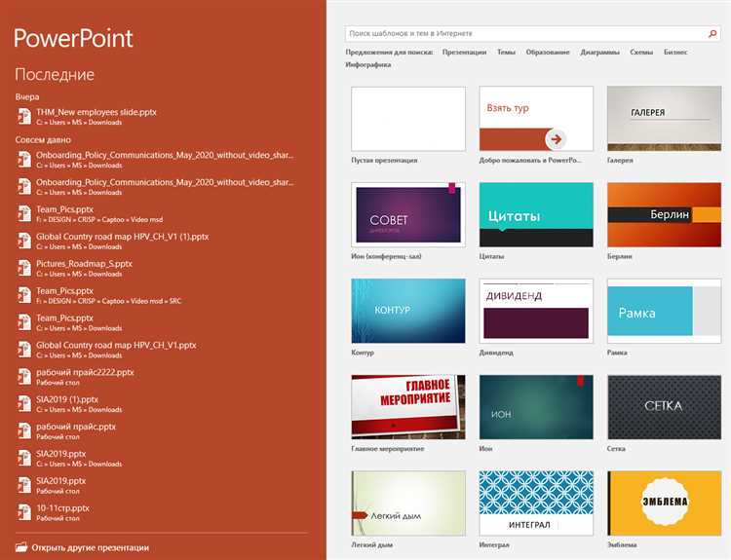The image size is (731, 560).
Task: Click file icon beside 10-11стр.pptx
Action: click(x=24, y=512)
